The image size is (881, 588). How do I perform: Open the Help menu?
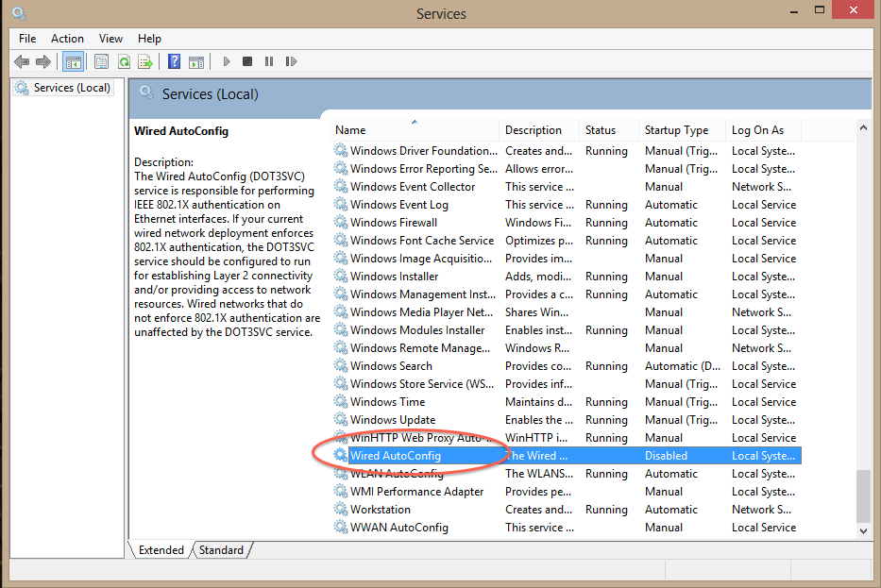pos(149,38)
